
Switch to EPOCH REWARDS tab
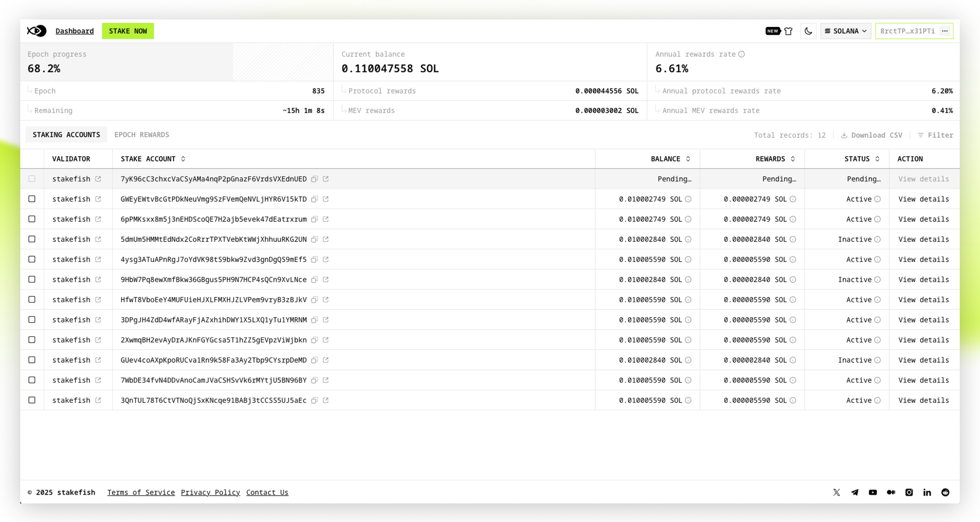coord(142,135)
